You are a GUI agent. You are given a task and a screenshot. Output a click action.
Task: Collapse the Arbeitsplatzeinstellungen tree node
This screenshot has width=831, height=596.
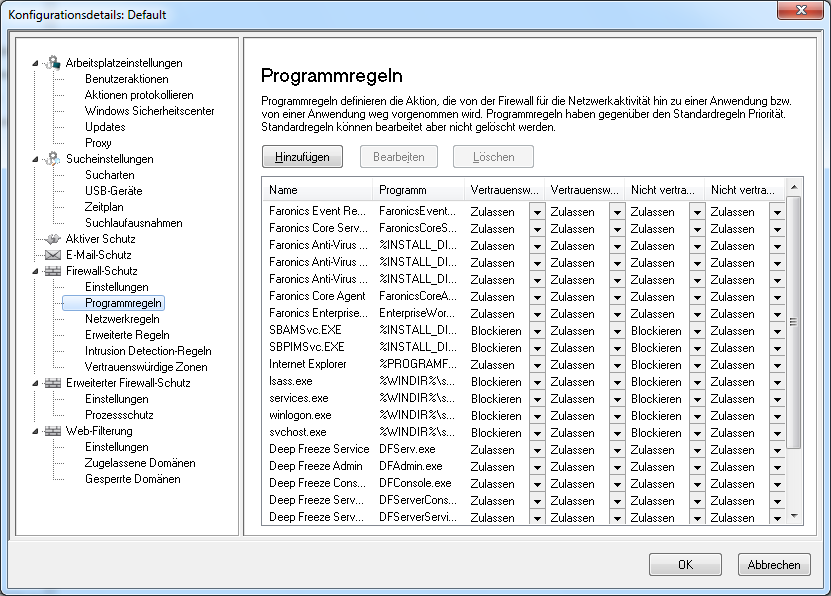[x=35, y=63]
